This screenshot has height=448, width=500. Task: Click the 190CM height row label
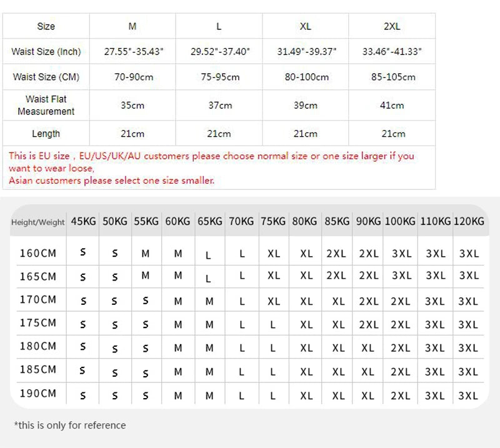[37, 394]
